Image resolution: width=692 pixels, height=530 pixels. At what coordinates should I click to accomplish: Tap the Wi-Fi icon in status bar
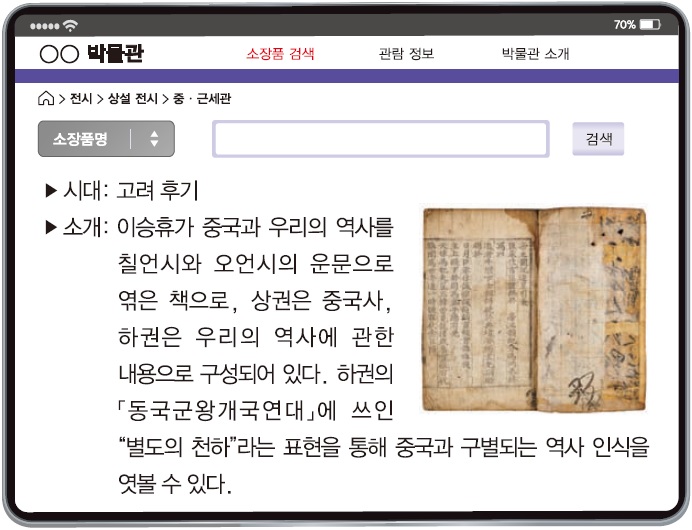[69, 24]
